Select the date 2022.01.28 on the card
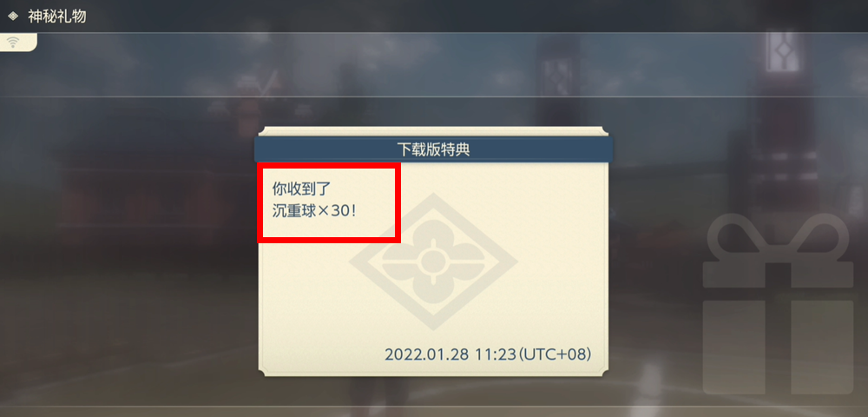868x417 pixels. 426,354
